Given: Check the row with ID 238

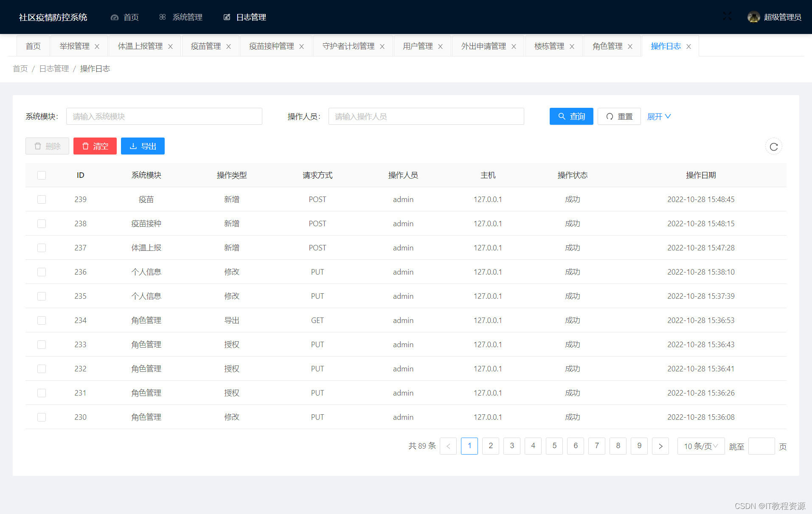Looking at the screenshot, I should click(42, 224).
